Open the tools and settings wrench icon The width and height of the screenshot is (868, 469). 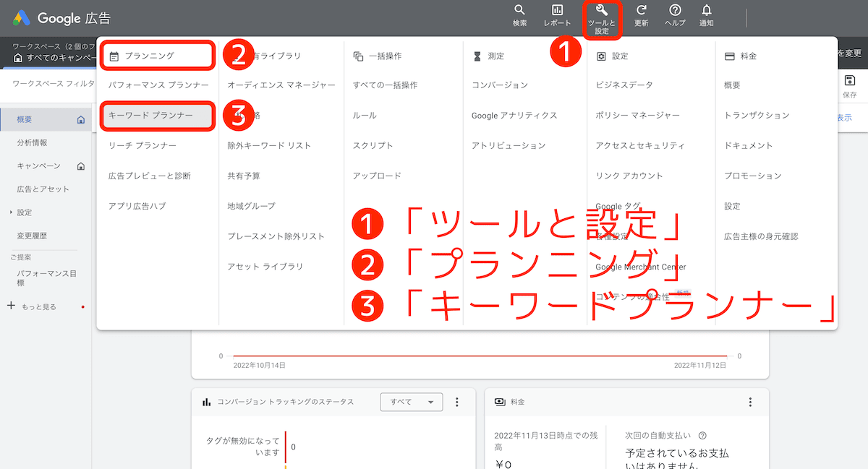[602, 11]
